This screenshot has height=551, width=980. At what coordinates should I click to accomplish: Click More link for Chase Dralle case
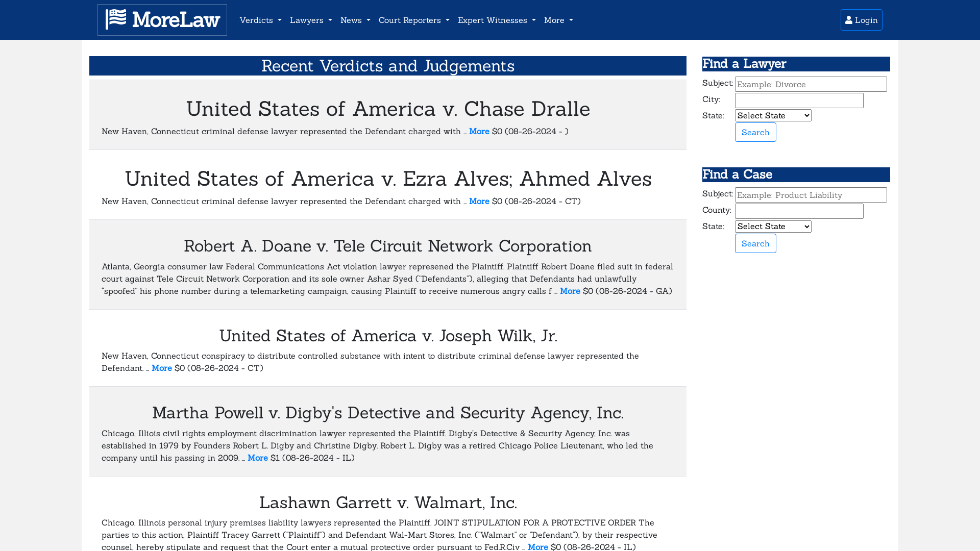tap(479, 131)
